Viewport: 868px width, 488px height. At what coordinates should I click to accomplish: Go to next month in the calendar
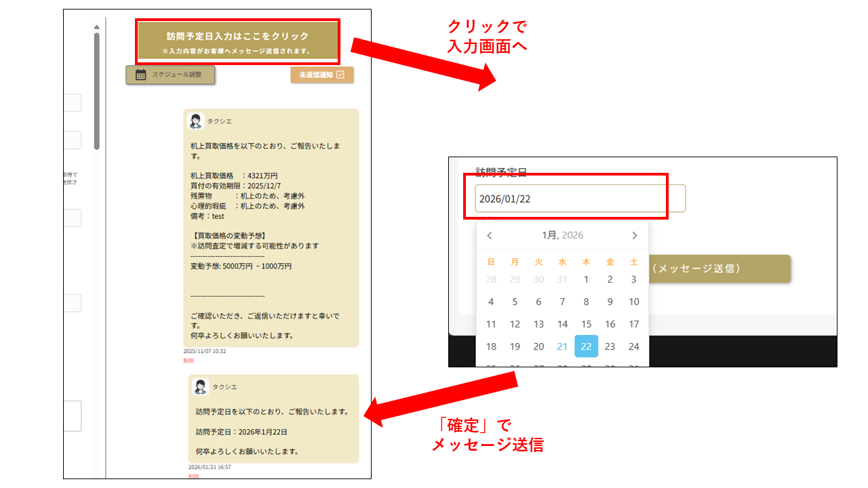tap(635, 235)
